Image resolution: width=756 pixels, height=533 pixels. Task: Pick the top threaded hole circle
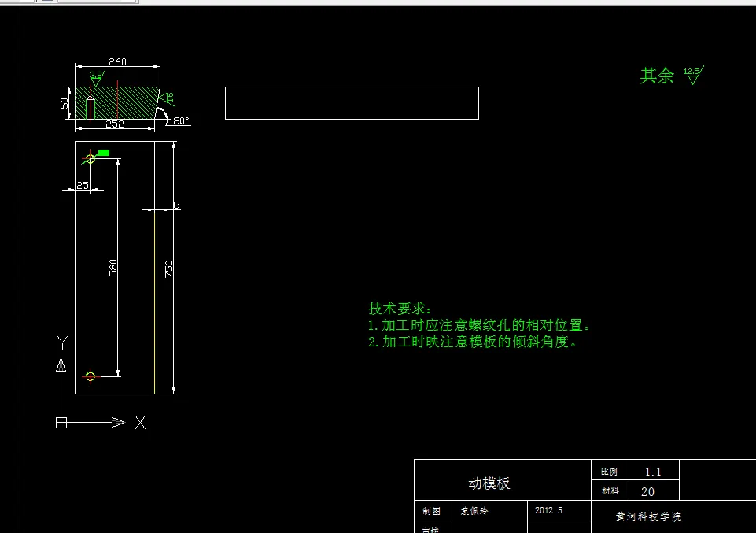pyautogui.click(x=90, y=159)
